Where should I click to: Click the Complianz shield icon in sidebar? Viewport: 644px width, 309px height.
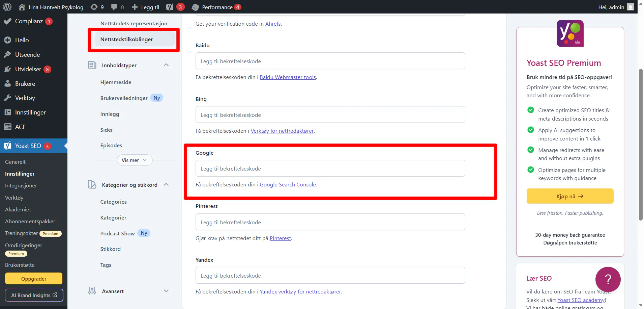click(x=8, y=21)
